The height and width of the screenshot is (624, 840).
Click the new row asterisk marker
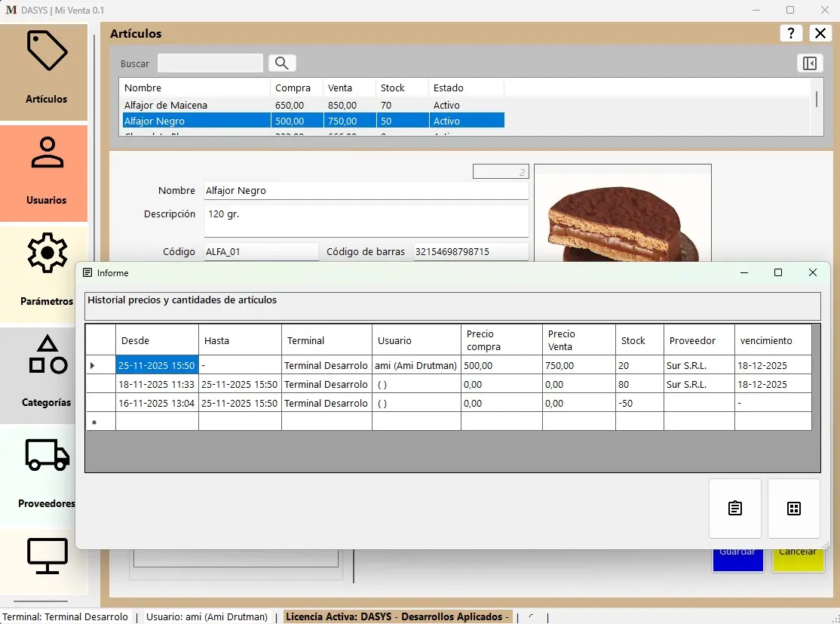click(x=94, y=423)
